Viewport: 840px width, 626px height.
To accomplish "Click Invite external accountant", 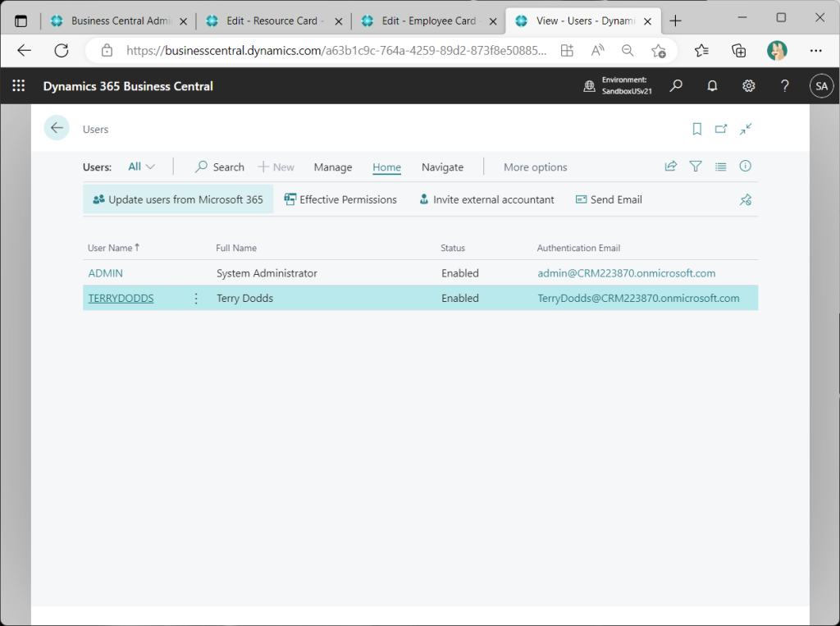I will pos(486,199).
